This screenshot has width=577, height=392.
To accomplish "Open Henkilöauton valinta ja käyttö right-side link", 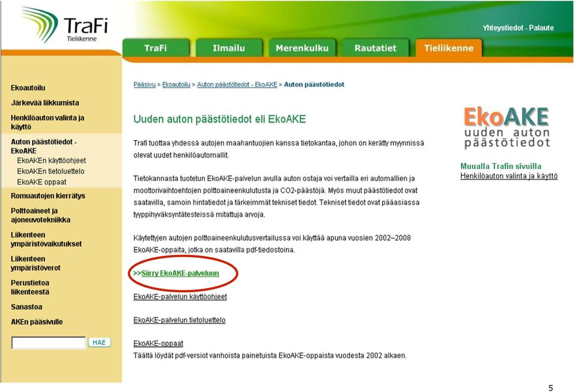I will 509,176.
